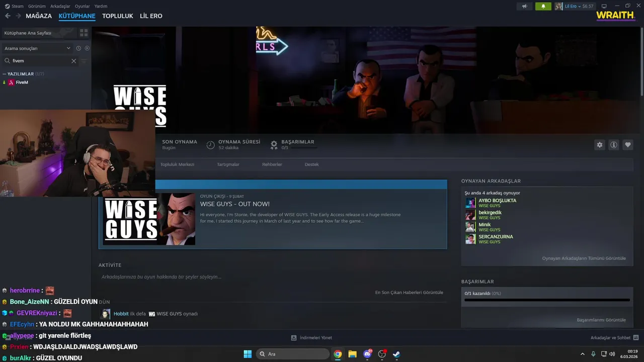644x362 pixels.
Task: Open the green notifications bell
Action: 543,6
